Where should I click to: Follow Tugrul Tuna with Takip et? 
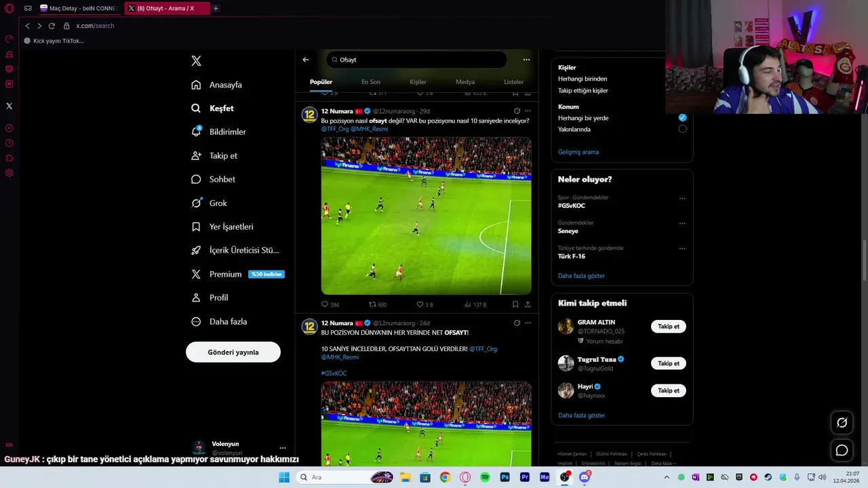pos(669,363)
